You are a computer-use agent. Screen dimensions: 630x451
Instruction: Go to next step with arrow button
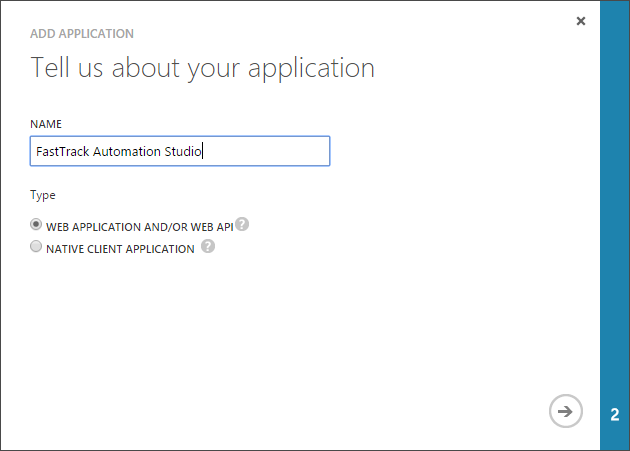tap(566, 411)
